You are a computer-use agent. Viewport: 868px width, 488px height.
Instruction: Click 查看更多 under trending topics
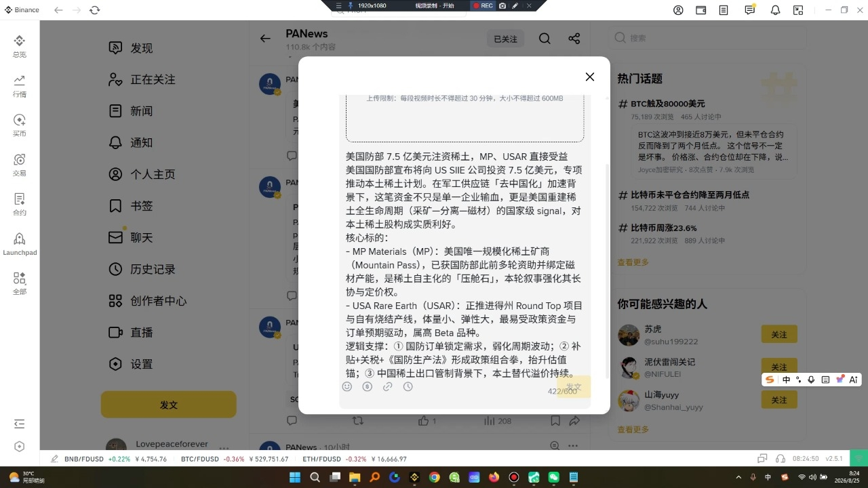pos(633,262)
